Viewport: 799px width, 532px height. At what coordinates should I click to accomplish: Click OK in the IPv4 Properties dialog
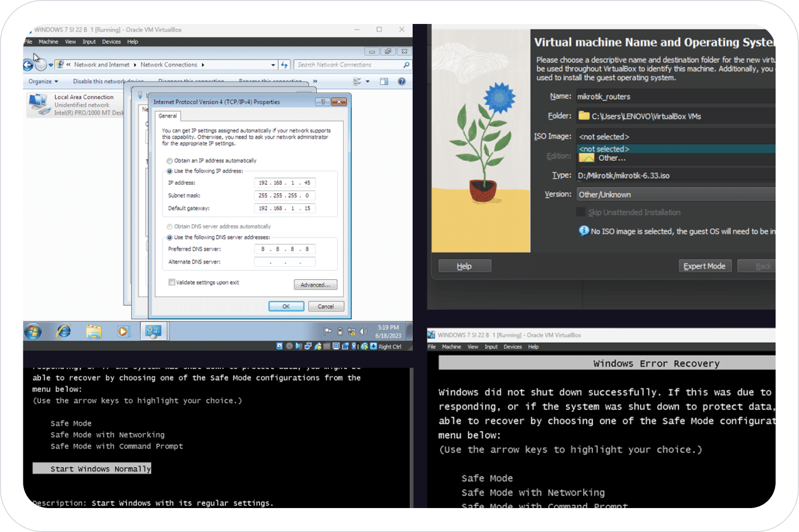286,306
